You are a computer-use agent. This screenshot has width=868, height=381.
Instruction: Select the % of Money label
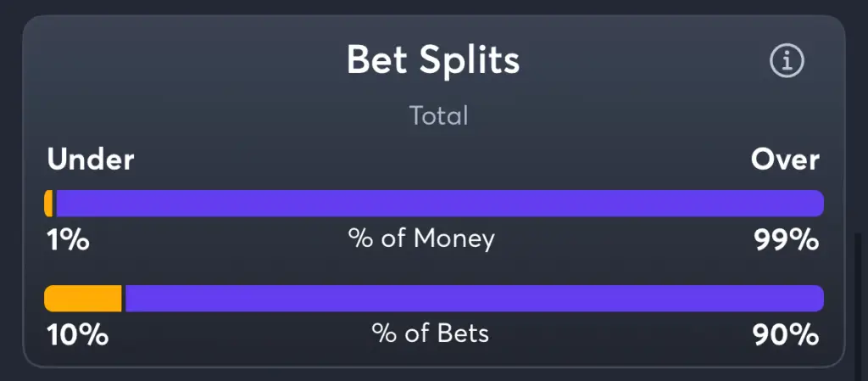421,238
